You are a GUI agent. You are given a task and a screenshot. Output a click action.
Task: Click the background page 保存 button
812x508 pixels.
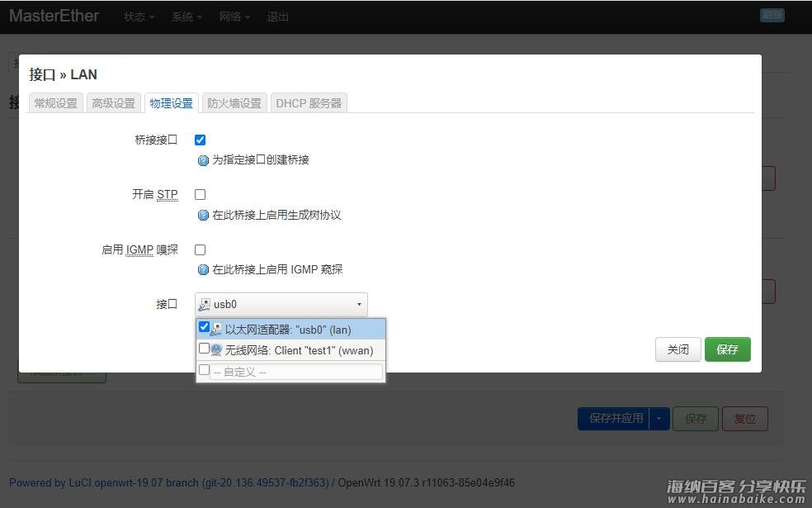[696, 418]
